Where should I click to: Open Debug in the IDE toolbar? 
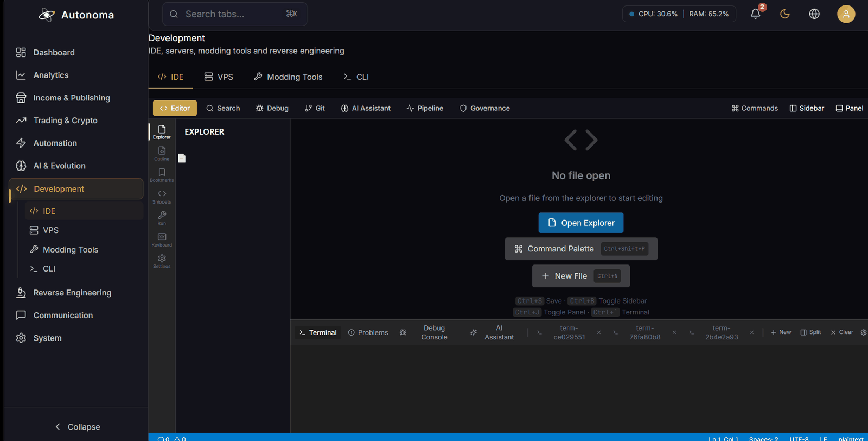pos(272,108)
